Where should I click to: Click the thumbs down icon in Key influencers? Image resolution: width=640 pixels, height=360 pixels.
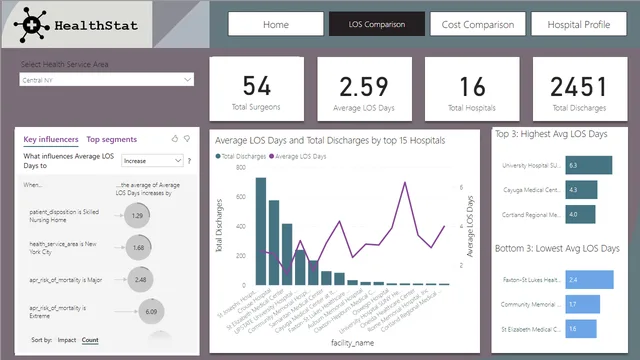187,139
